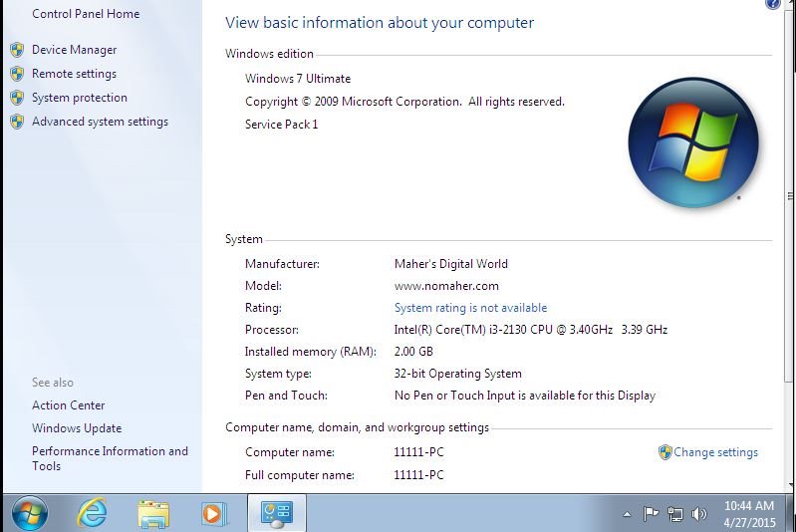Click the date 4/27/2015 in the tray
Image resolution: width=796 pixels, height=532 pixels.
[749, 522]
